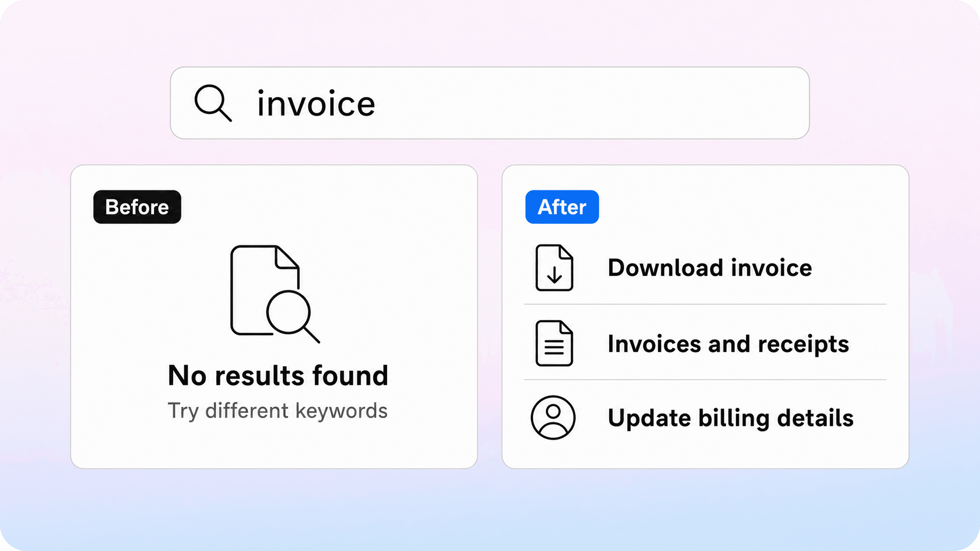
Task: Open the "Update billing details" result
Action: [x=705, y=418]
